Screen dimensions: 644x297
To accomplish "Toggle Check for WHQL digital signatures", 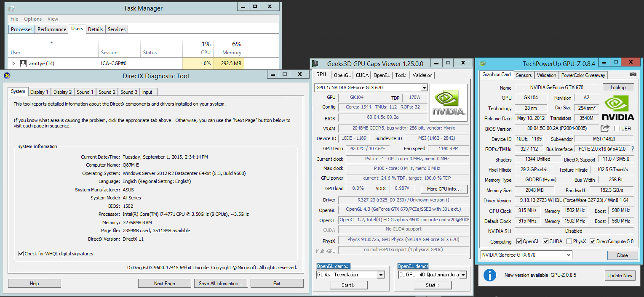I will (21, 254).
